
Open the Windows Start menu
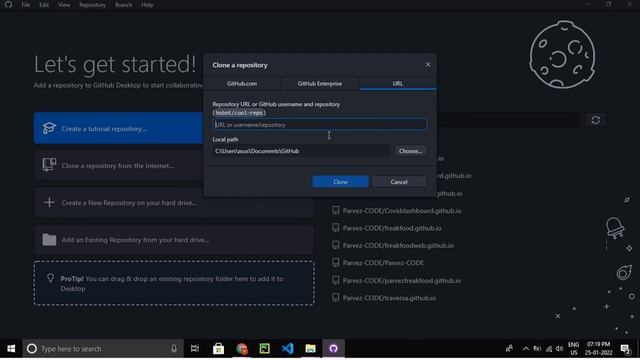tap(11, 349)
